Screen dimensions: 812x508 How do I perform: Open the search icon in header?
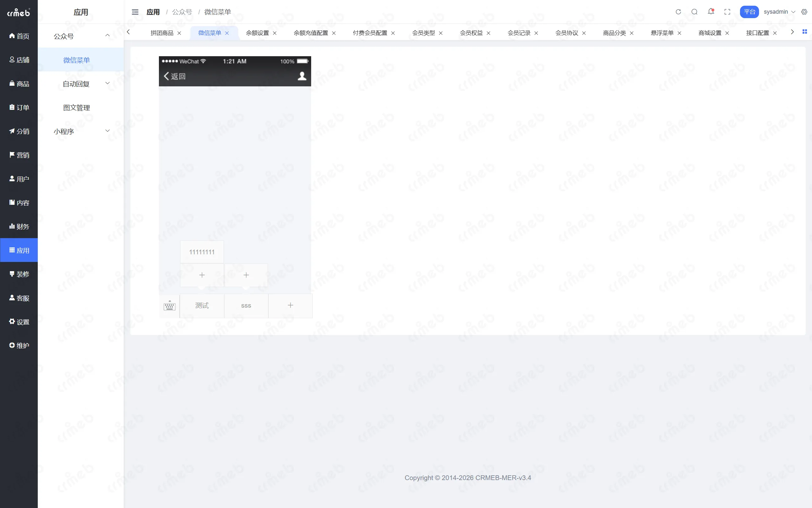[x=694, y=12]
